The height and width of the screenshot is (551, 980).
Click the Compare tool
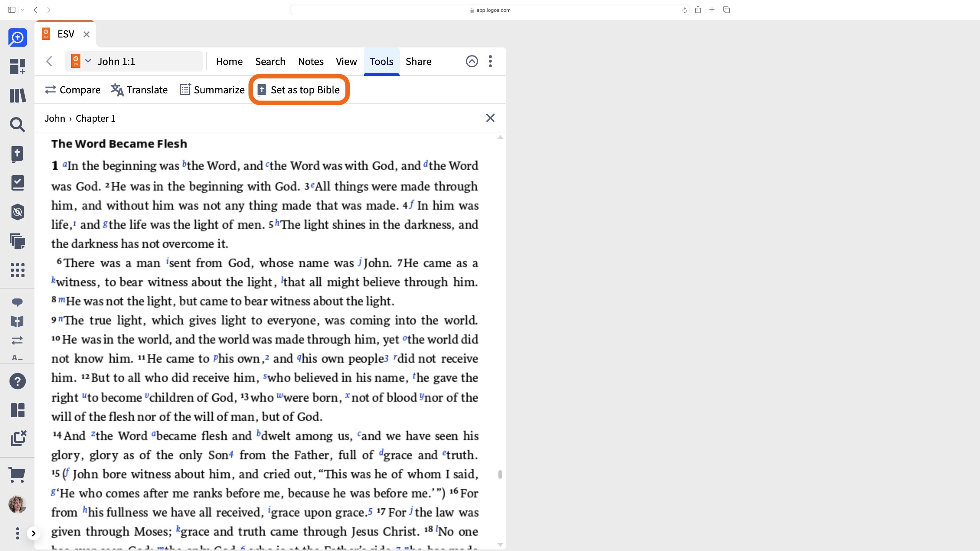point(73,90)
